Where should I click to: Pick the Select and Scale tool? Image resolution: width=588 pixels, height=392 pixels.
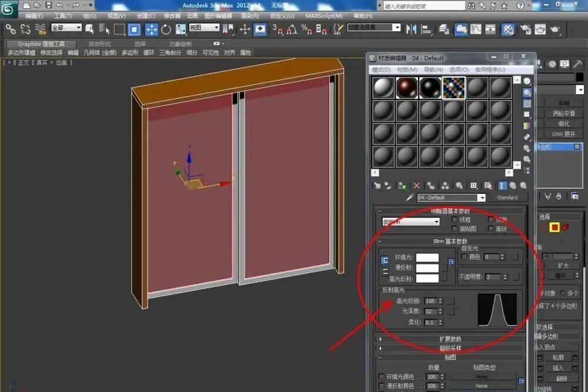tap(181, 29)
